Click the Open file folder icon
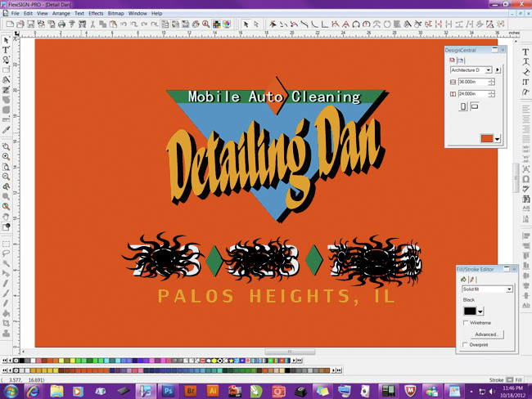This screenshot has height=399, width=532. (x=20, y=24)
